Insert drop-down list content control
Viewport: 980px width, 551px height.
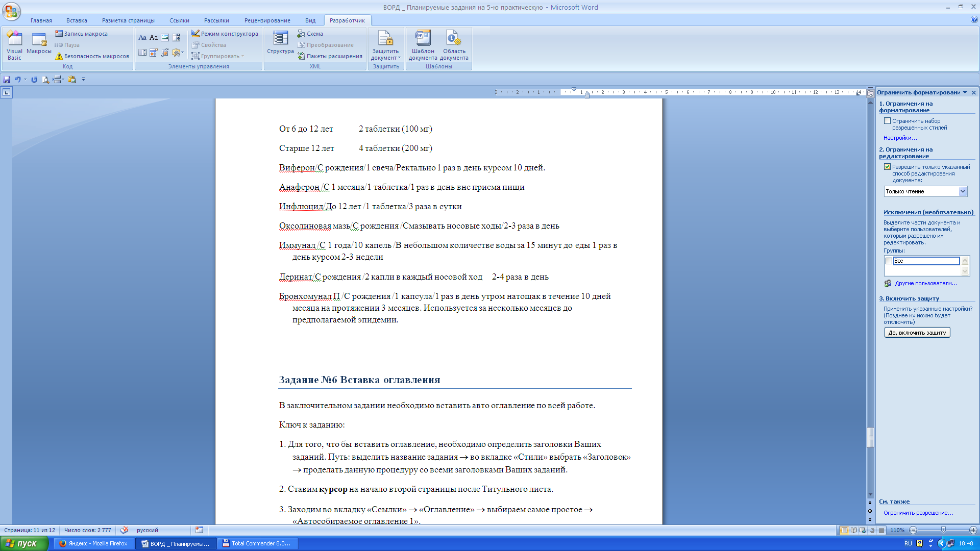142,53
